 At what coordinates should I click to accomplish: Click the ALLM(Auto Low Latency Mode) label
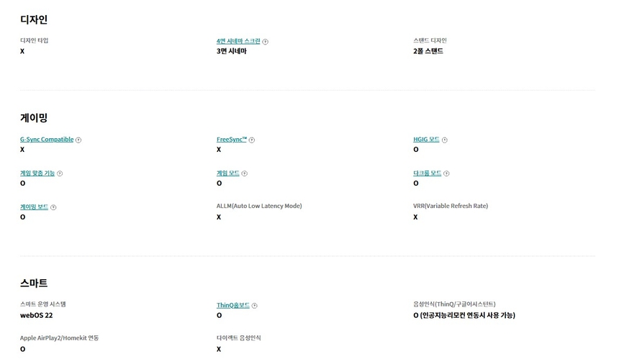pyautogui.click(x=259, y=206)
